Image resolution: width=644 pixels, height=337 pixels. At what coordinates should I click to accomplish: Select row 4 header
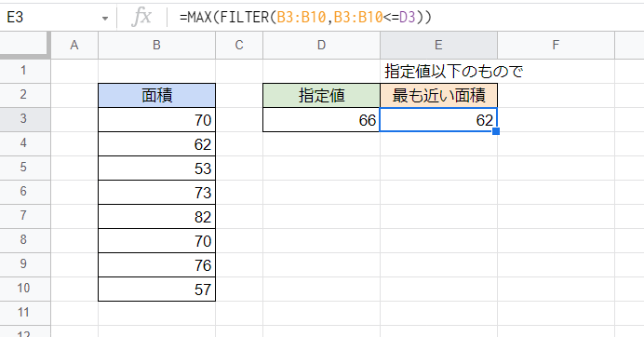(x=24, y=143)
